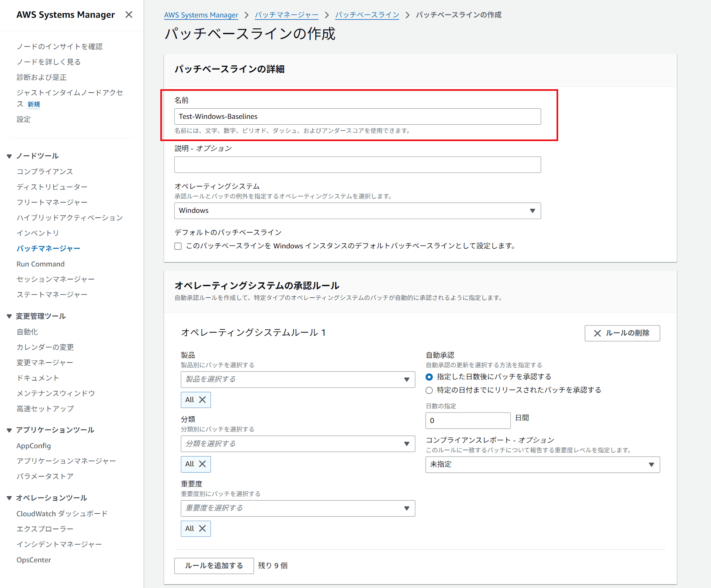The height and width of the screenshot is (588, 711).
Task: Open セッションマネージャー in sidebar
Action: pyautogui.click(x=55, y=279)
